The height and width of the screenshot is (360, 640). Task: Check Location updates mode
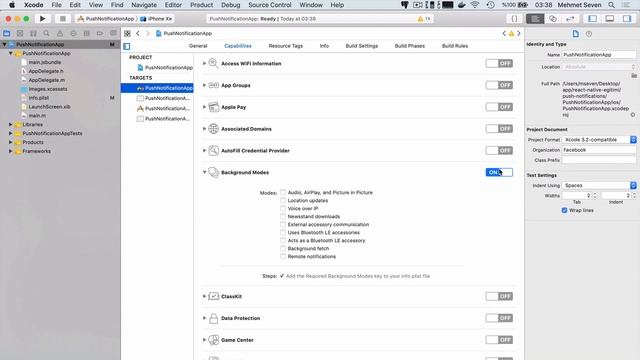pyautogui.click(x=283, y=200)
